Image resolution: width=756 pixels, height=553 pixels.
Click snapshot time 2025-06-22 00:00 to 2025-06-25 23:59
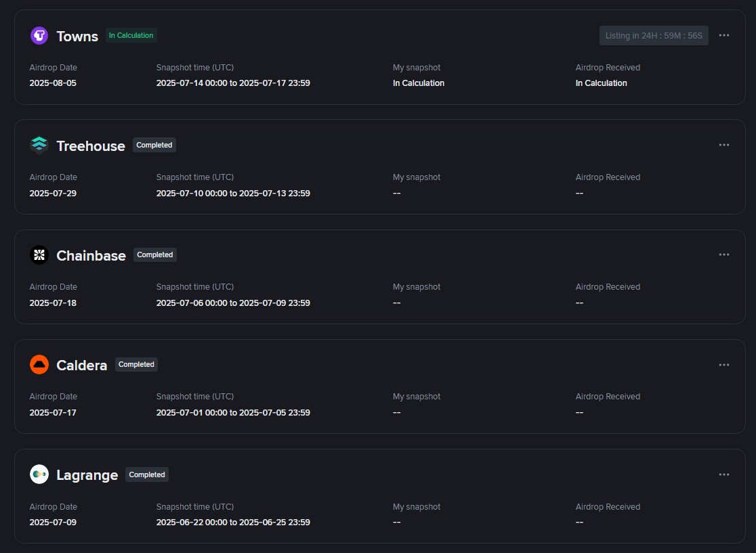233,522
